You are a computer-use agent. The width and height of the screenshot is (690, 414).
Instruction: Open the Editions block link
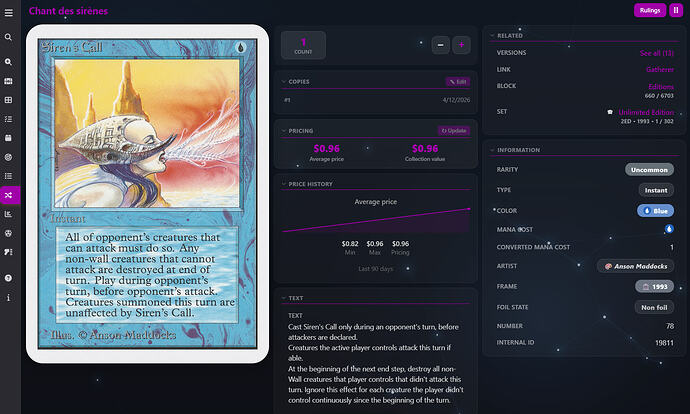pyautogui.click(x=661, y=87)
